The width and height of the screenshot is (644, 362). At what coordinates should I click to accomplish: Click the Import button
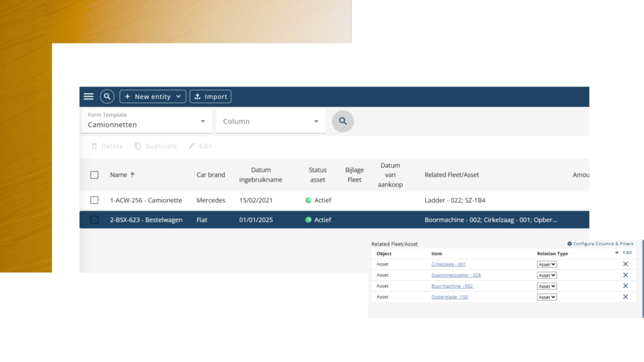pos(210,96)
